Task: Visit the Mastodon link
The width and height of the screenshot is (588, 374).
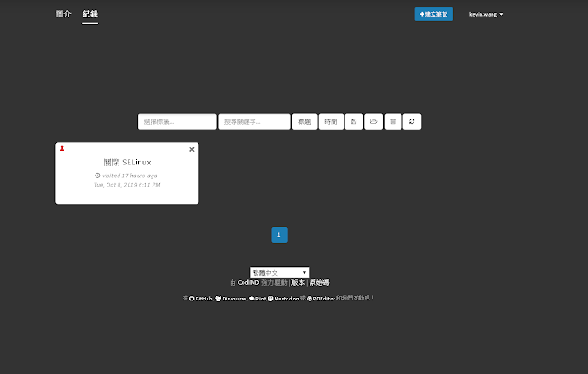Action: [x=283, y=299]
